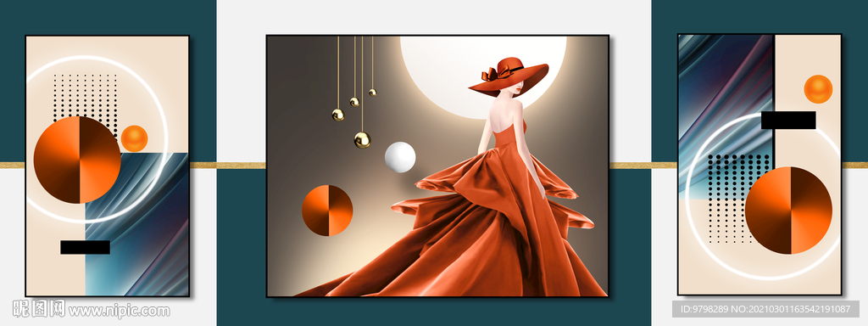Open the center painting of woman in orange dress

tap(437, 166)
